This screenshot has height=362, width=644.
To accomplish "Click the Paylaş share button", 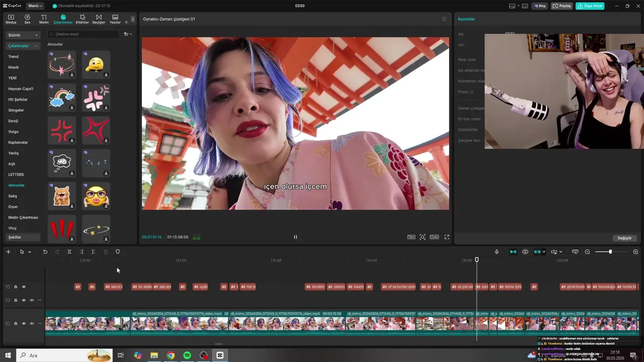I will coord(562,6).
